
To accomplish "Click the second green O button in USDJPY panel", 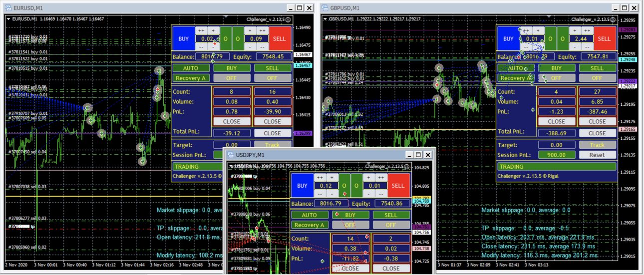I will click(x=356, y=186).
